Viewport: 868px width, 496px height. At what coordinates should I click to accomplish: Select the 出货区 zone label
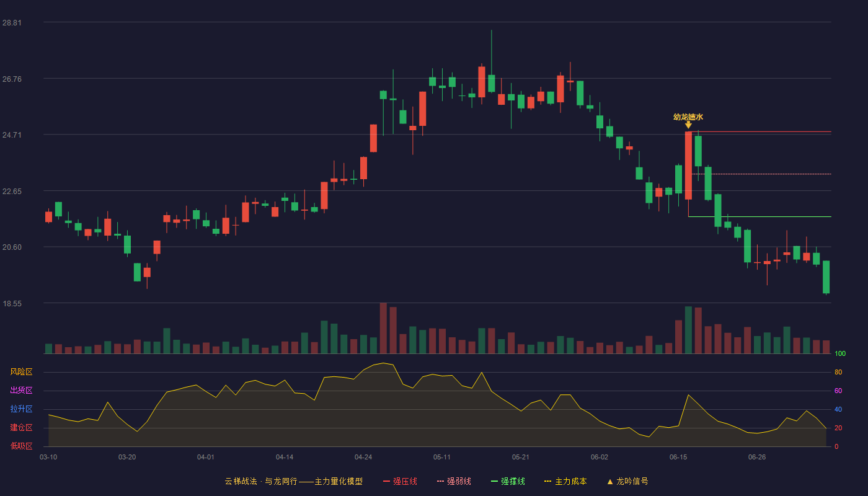[x=21, y=391]
